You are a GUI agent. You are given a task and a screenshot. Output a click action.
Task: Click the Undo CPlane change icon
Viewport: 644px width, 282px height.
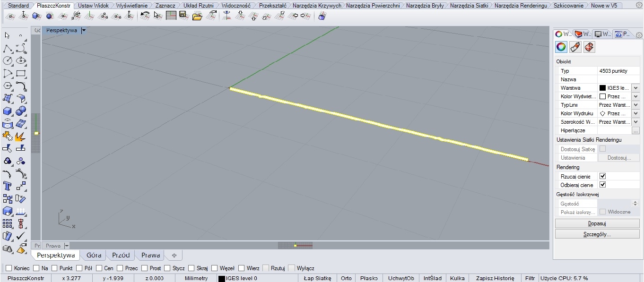coord(146,16)
